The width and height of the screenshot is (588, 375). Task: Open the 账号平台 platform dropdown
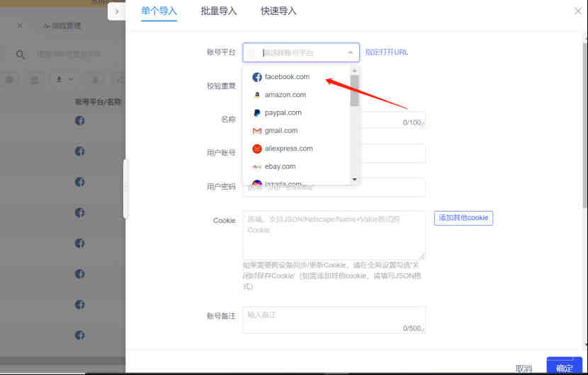click(x=301, y=52)
